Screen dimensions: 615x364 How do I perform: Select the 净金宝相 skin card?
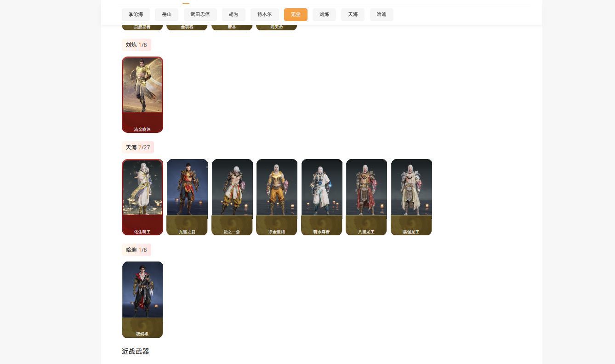(277, 197)
